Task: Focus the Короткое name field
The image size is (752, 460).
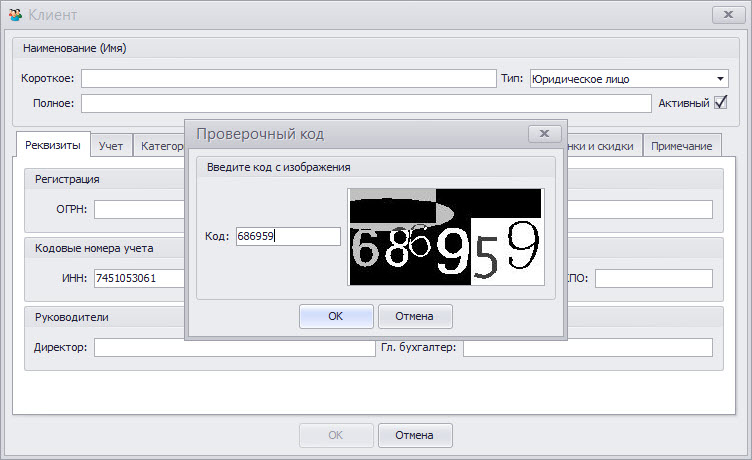Action: point(288,78)
